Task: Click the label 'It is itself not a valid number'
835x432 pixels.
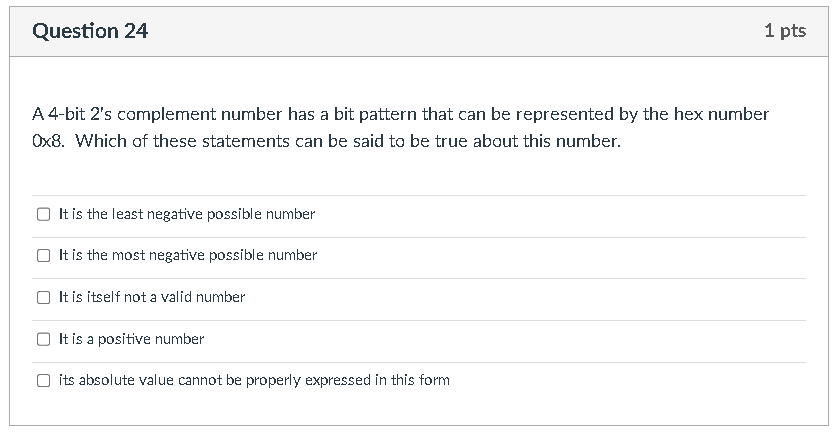Action: [x=152, y=297]
